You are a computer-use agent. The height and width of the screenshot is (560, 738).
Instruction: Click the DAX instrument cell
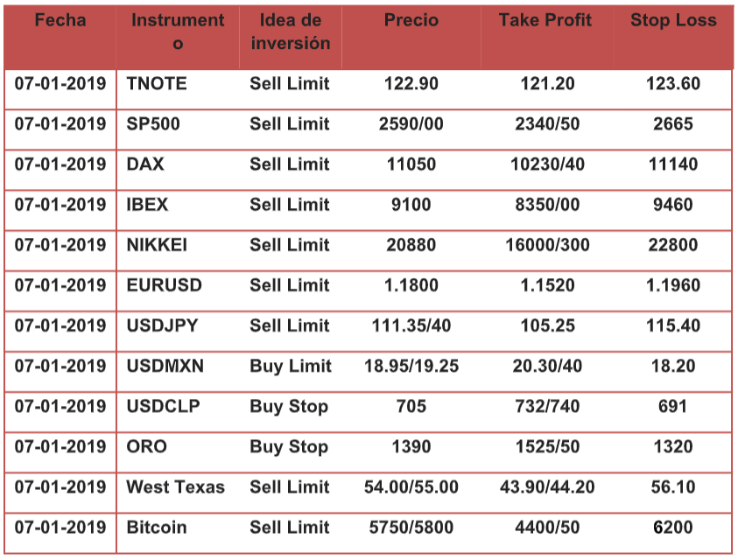point(145,164)
